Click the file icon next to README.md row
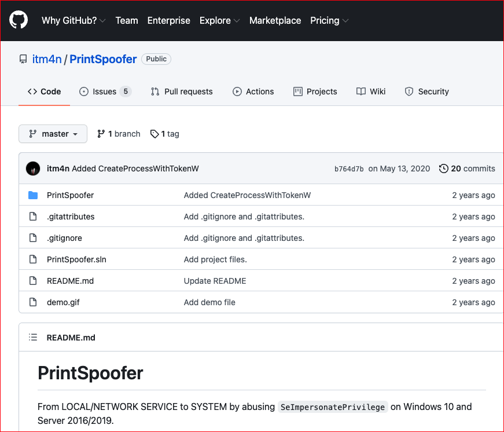Screen dimensions: 504x432 pyautogui.click(x=33, y=281)
